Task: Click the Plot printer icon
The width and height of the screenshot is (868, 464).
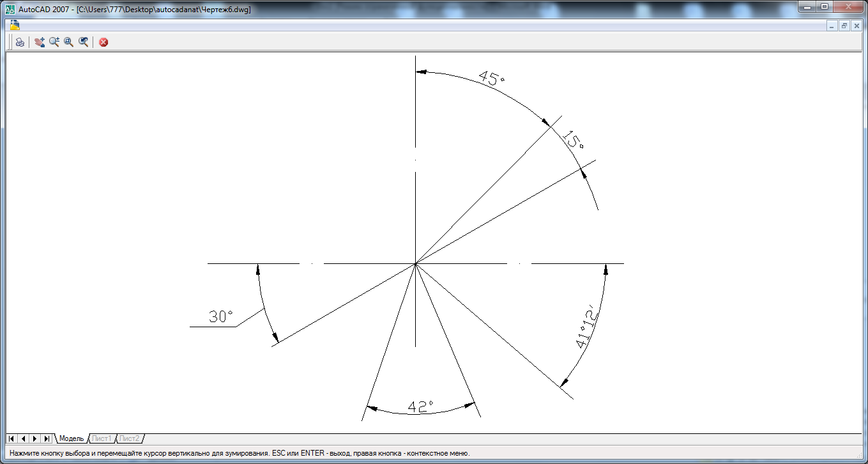Action: pos(20,42)
